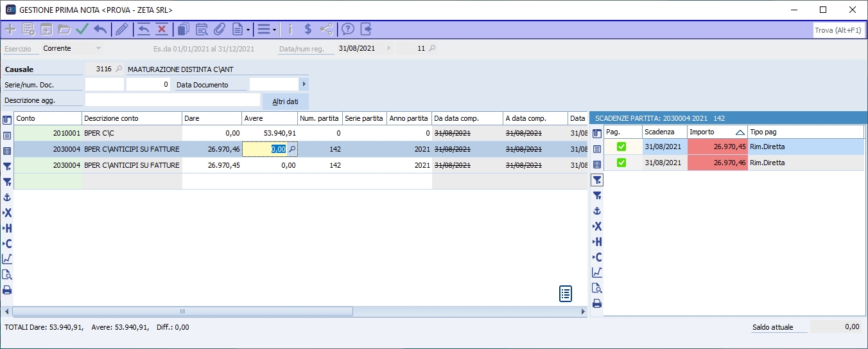The height and width of the screenshot is (349, 868).
Task: Open attachments with the paperclip icon
Action: coord(220,29)
